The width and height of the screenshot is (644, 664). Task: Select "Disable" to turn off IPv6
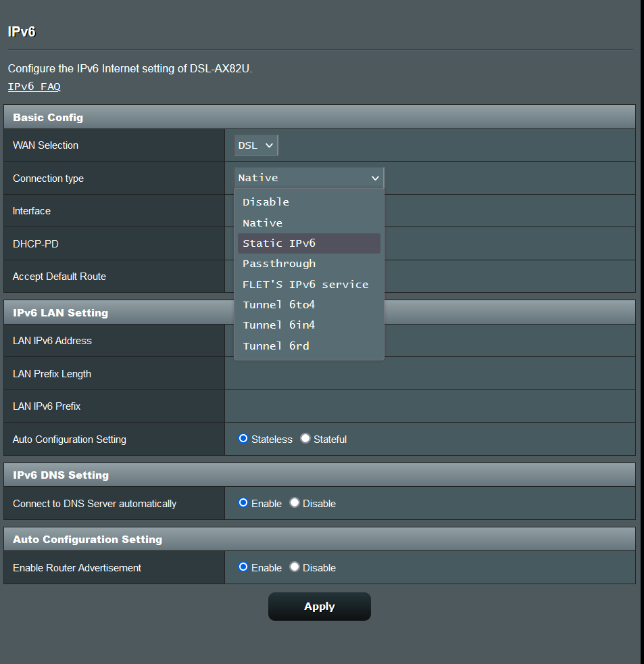point(266,201)
